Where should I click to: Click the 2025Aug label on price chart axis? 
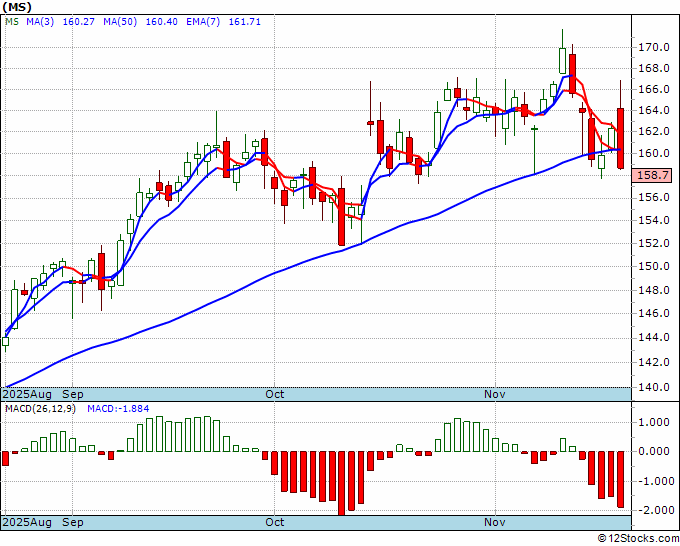[x=27, y=394]
